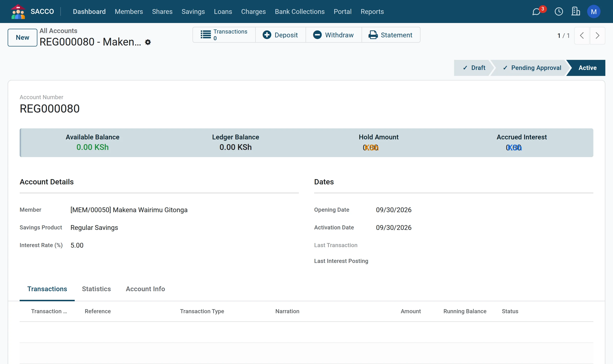
Task: Sort by the Narration column header
Action: point(287,311)
